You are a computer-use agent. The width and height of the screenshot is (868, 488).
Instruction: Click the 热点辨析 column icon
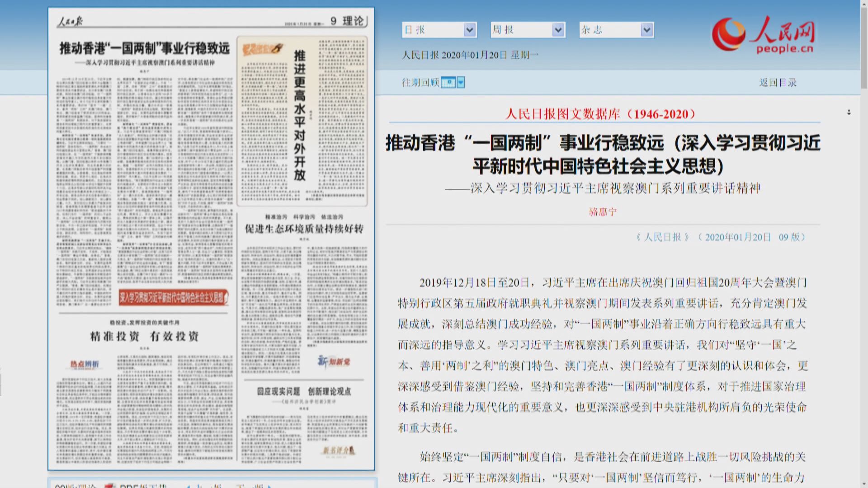tap(84, 364)
